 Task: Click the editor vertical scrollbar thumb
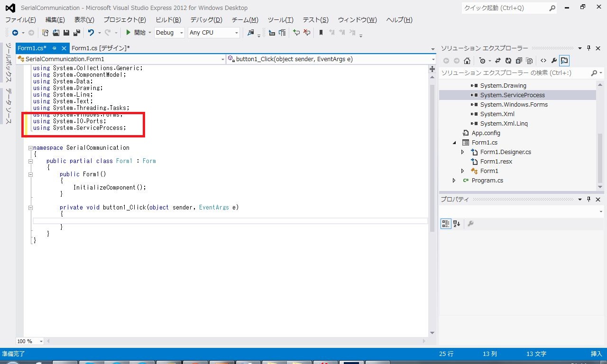click(x=432, y=158)
